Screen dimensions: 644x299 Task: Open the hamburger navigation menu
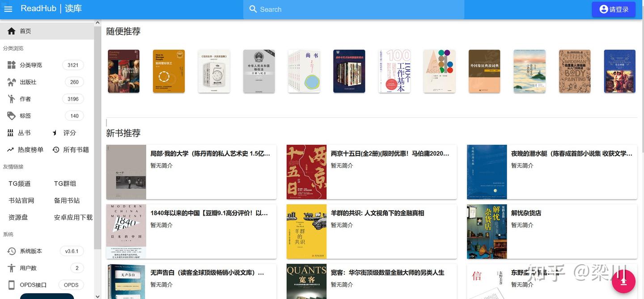8,9
